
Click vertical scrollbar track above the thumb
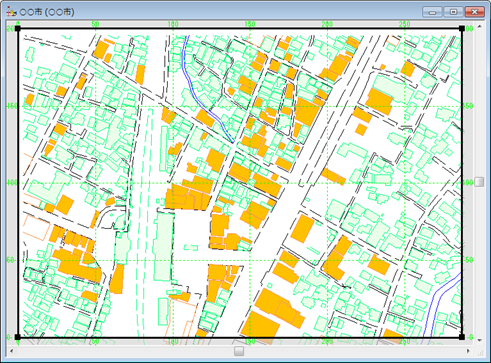pyautogui.click(x=479, y=104)
